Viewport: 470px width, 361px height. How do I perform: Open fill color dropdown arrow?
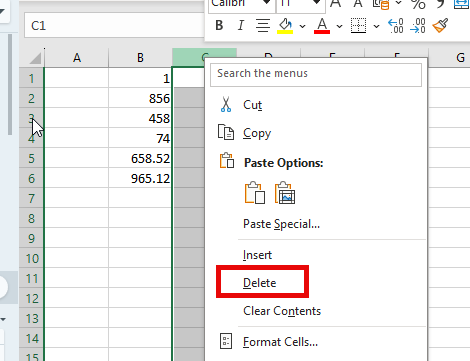302,26
